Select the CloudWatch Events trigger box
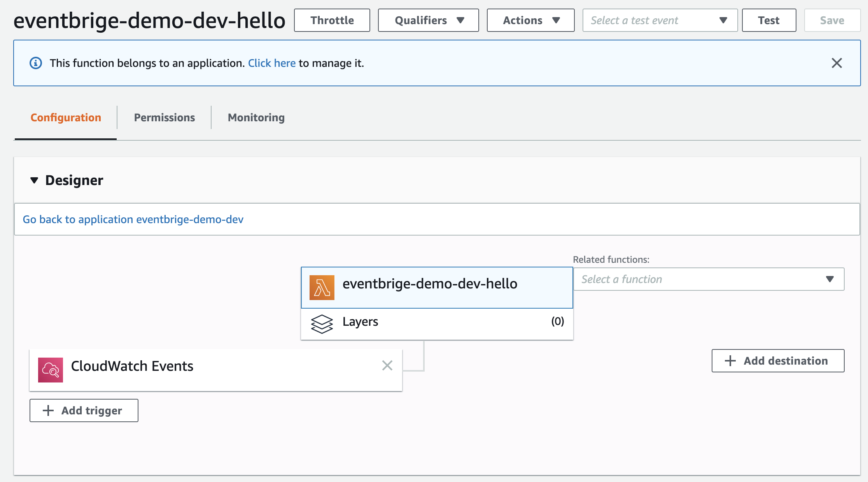868x482 pixels. pos(216,370)
